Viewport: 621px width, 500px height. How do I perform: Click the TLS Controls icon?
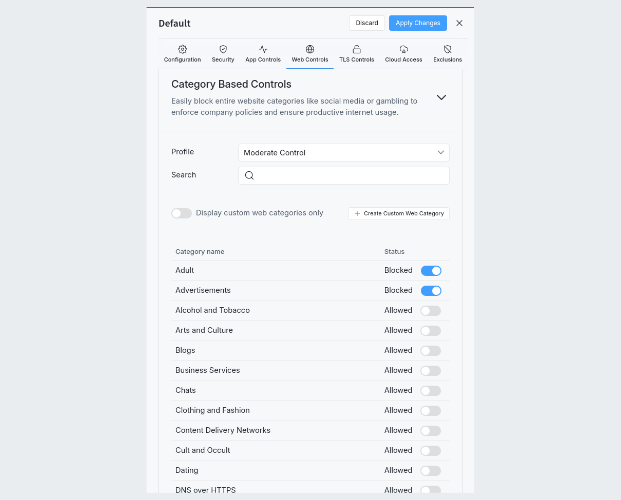(x=357, y=48)
